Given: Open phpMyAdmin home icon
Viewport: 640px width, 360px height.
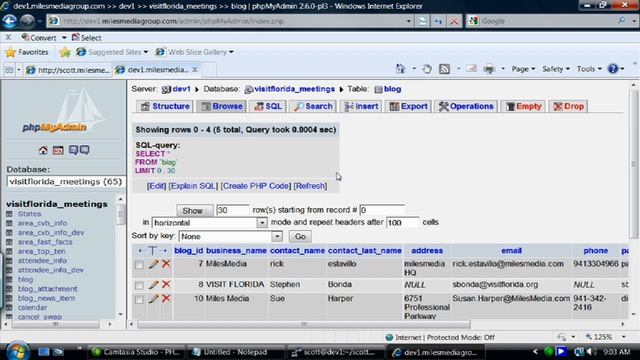Looking at the screenshot, I should [43, 150].
